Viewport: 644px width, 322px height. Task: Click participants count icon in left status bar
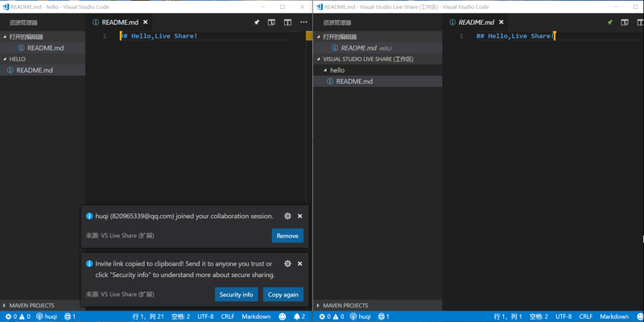70,316
